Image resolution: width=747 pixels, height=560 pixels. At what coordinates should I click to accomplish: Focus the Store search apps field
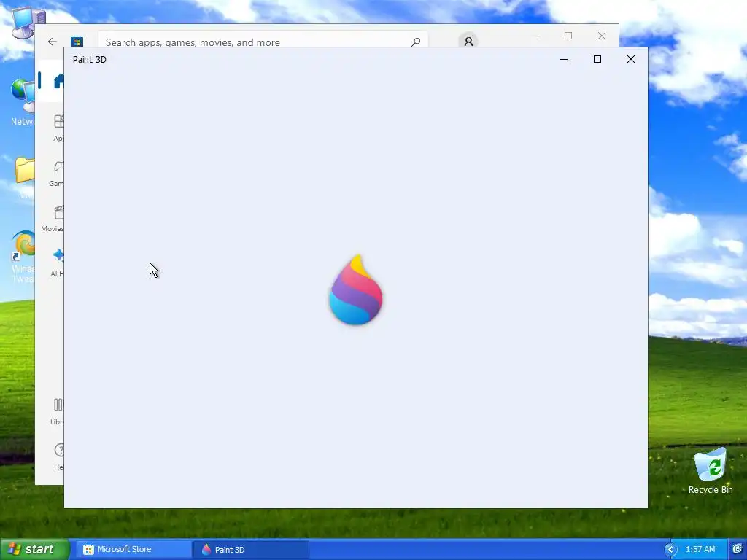263,40
